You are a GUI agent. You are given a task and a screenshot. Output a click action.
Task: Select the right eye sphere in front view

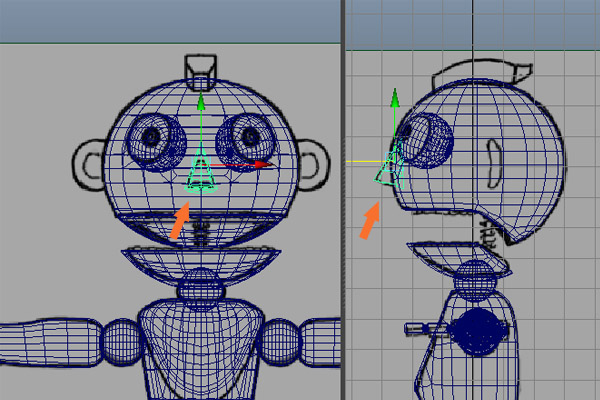click(x=246, y=141)
